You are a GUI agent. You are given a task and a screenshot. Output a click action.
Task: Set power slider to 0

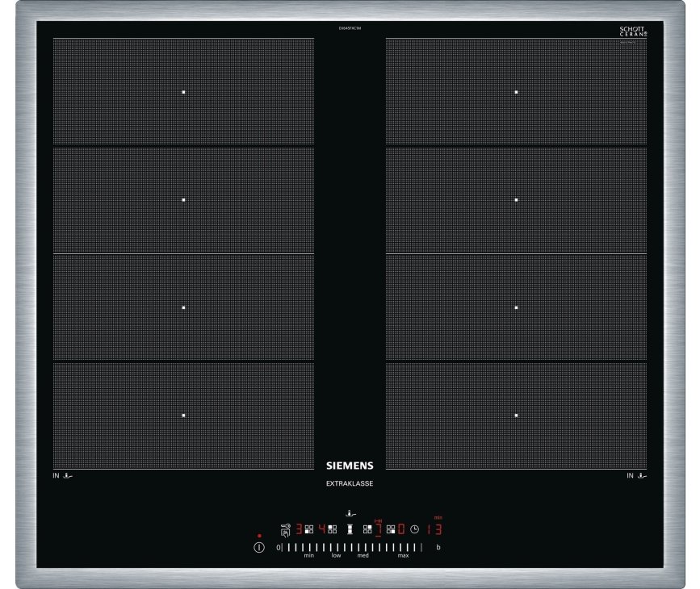point(279,547)
